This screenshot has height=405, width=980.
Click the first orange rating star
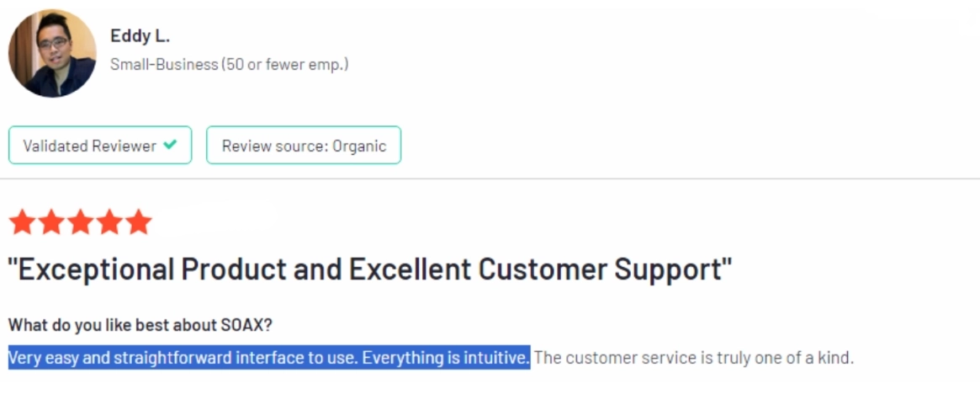[22, 222]
